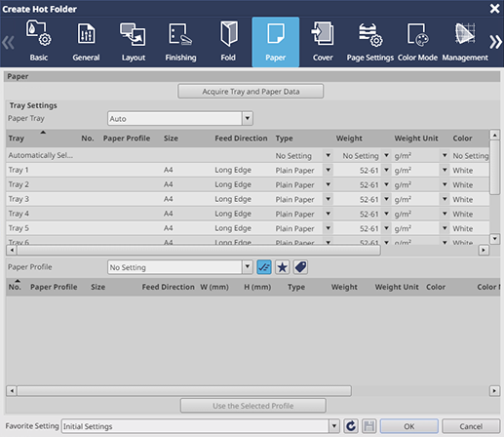Select the Fold icon
The width and height of the screenshot is (504, 437).
[228, 34]
